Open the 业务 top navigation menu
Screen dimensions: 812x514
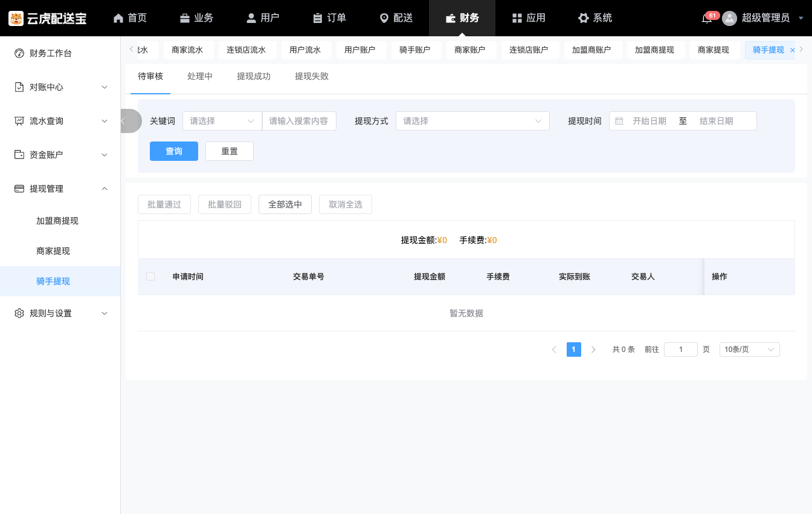pyautogui.click(x=196, y=18)
